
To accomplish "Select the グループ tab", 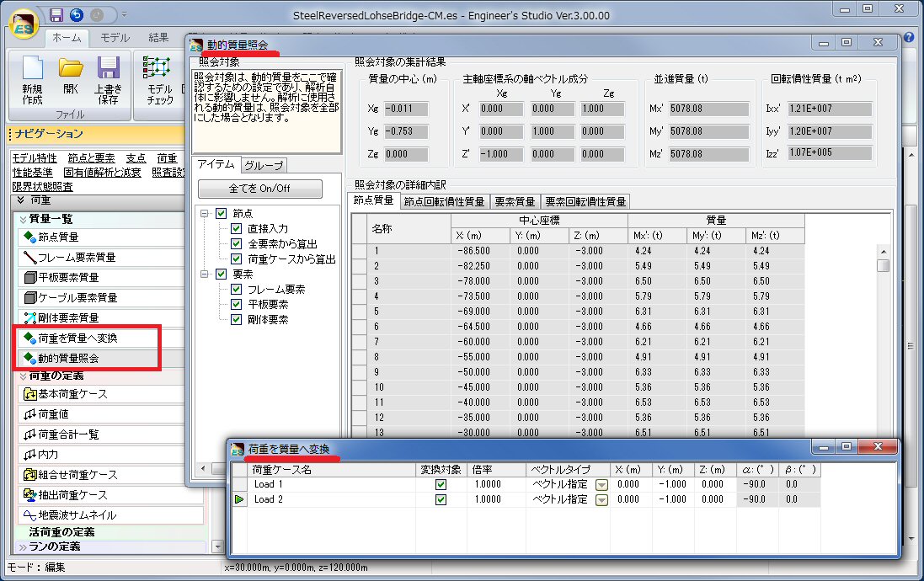I will pyautogui.click(x=264, y=166).
